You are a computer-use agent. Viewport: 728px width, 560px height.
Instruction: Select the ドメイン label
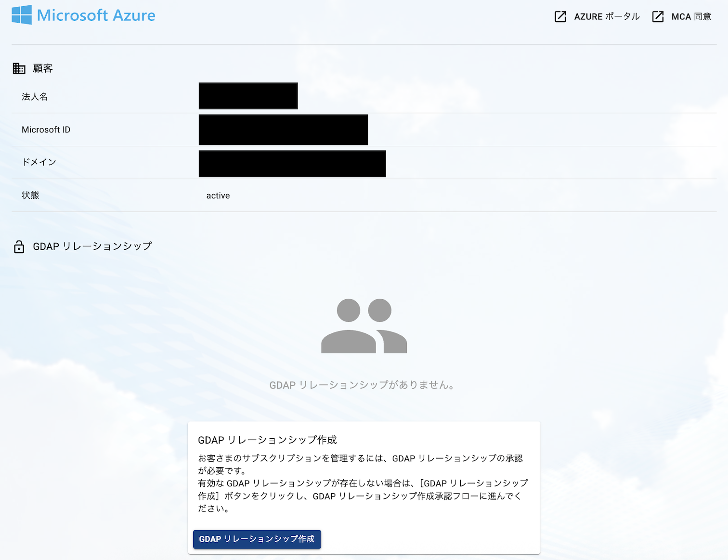(39, 162)
